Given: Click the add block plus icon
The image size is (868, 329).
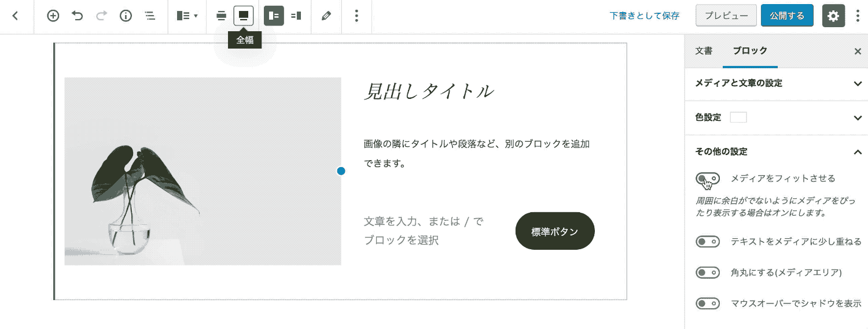Looking at the screenshot, I should click(x=53, y=16).
